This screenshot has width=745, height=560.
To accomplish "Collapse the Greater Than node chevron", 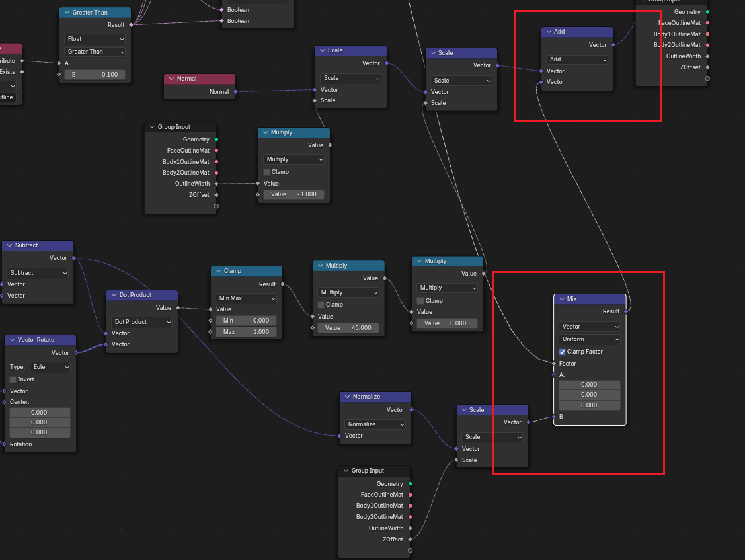I will [66, 13].
